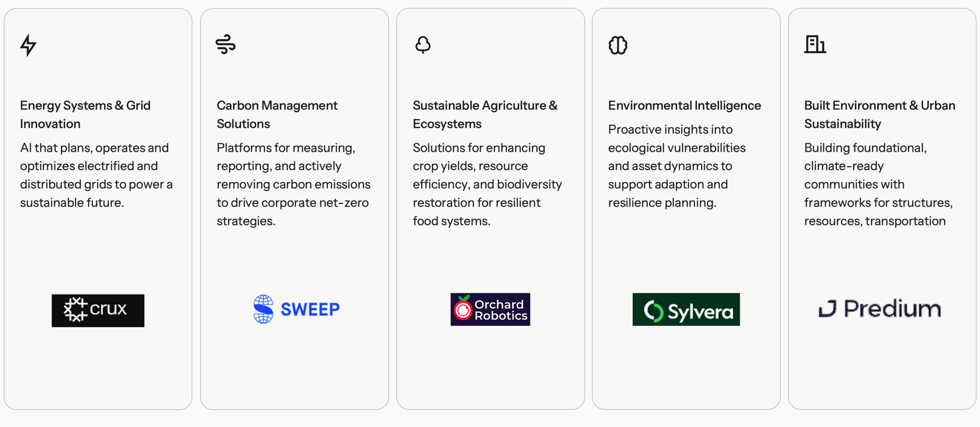The image size is (980, 427).
Task: Click the climate-ready communities description text
Action: [878, 184]
